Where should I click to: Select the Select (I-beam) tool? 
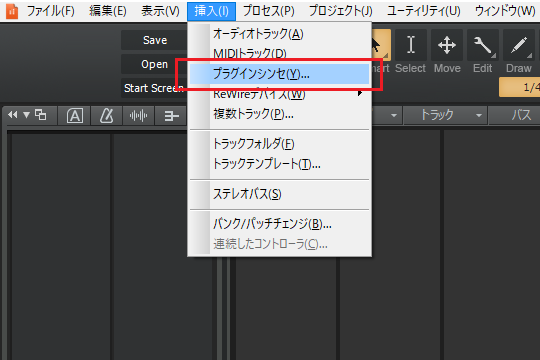(x=411, y=45)
